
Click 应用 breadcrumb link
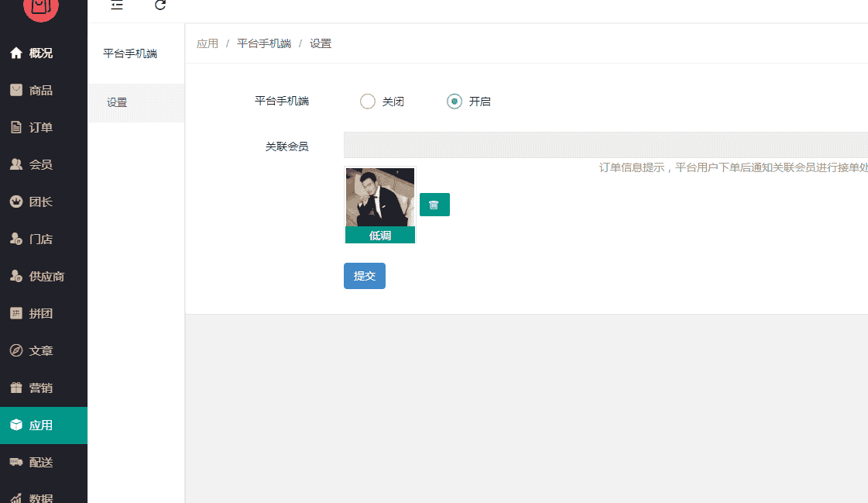click(x=208, y=43)
